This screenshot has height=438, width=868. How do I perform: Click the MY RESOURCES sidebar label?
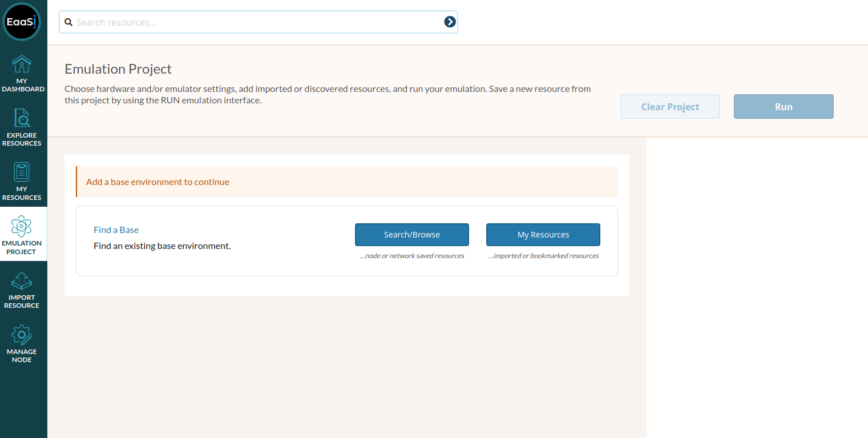(x=22, y=193)
